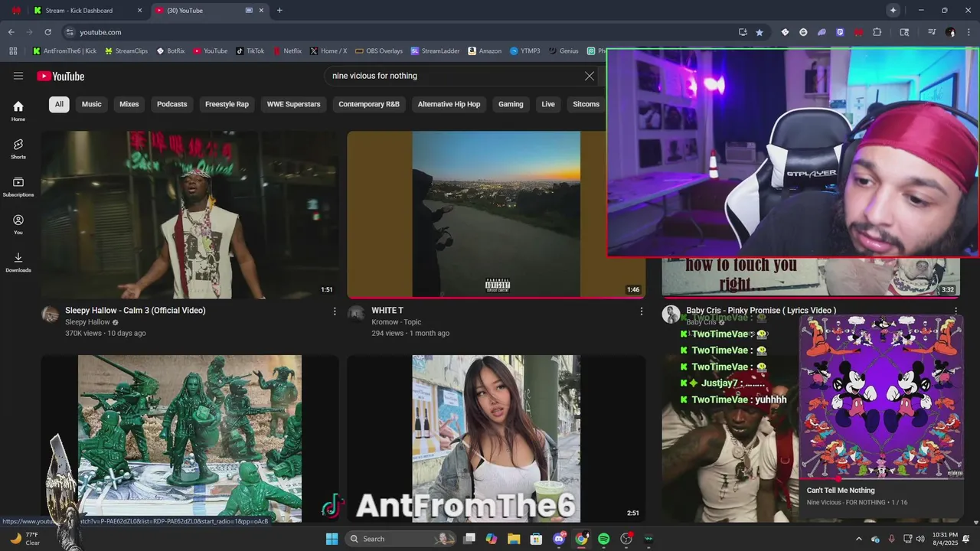Open the Chrome extensions puzzle icon

877,32
